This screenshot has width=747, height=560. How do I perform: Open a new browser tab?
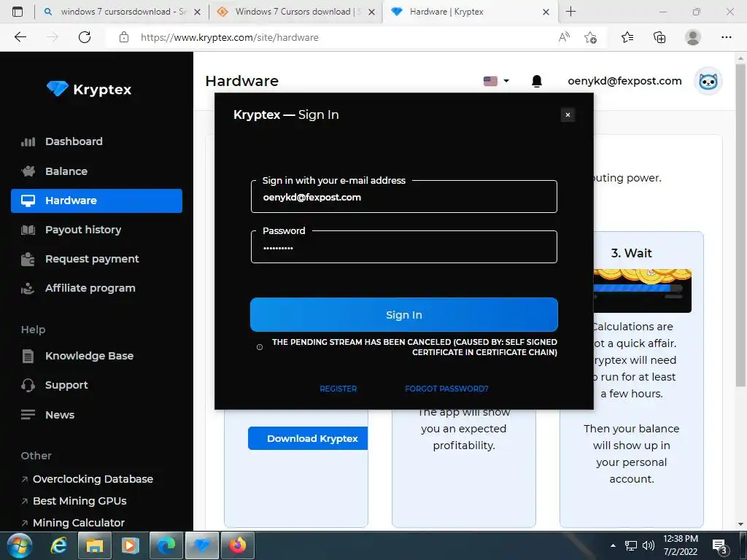coord(570,12)
